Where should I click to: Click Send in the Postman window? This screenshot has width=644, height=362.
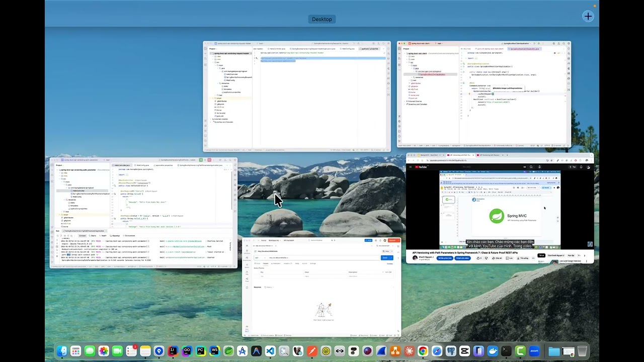385,258
